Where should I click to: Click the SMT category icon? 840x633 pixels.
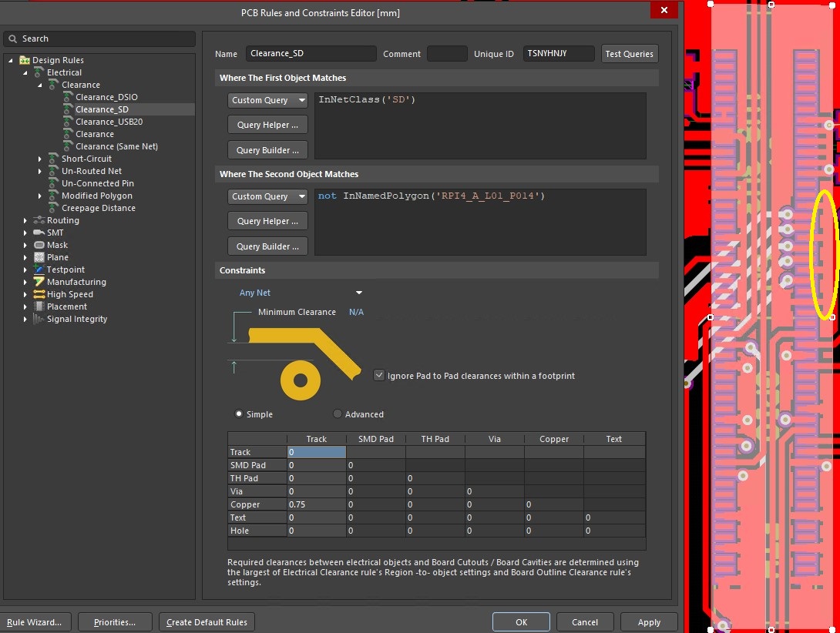click(39, 233)
